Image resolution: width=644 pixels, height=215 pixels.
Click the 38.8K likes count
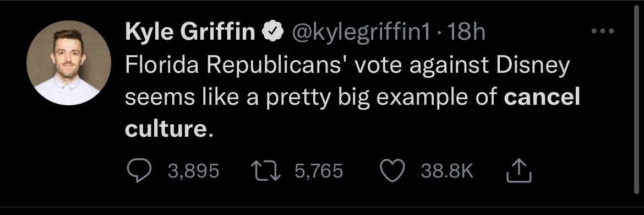(447, 170)
